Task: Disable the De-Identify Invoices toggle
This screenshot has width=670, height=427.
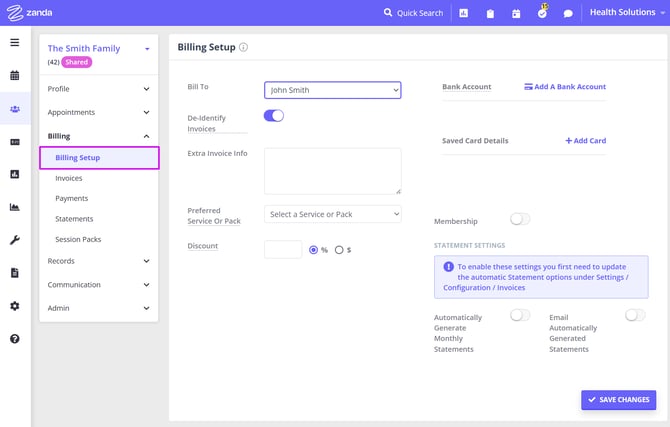Action: pyautogui.click(x=274, y=116)
